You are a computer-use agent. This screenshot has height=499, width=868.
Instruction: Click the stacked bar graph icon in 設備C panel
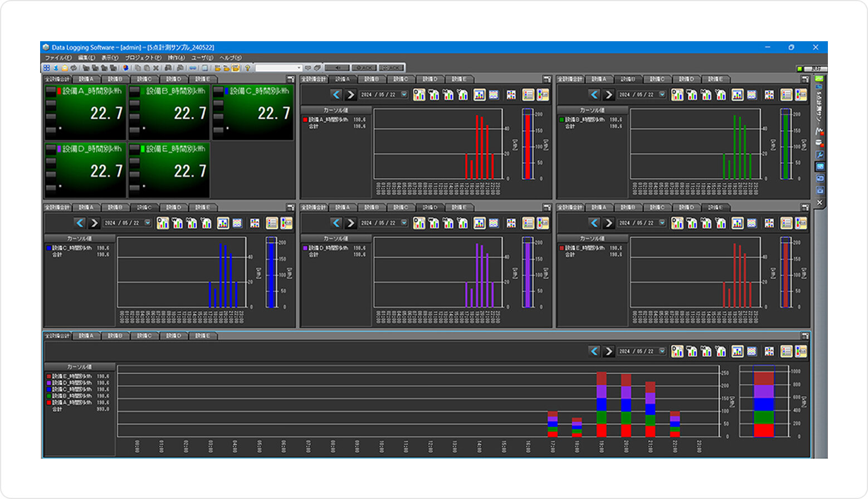tap(223, 223)
